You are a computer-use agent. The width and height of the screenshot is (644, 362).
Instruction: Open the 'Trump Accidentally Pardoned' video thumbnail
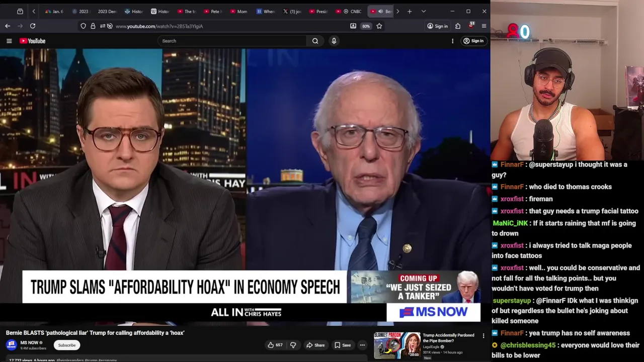click(x=397, y=345)
